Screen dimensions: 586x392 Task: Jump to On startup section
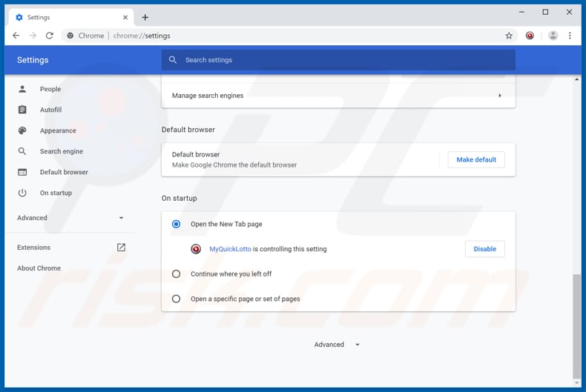coord(56,193)
